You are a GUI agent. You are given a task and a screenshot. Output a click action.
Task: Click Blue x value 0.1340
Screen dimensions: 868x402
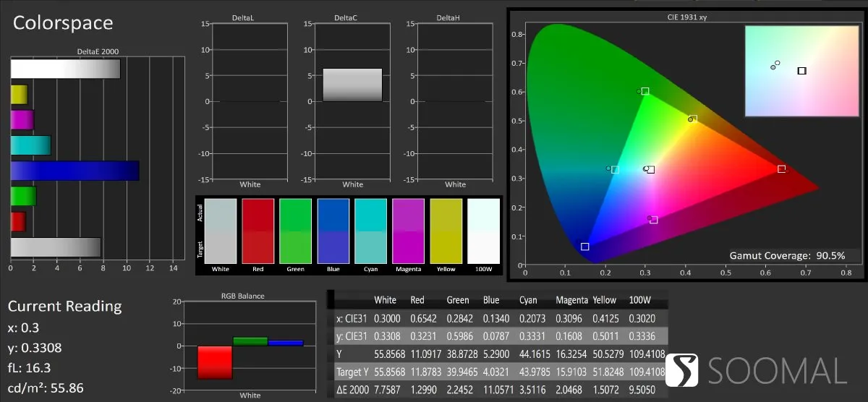(496, 318)
